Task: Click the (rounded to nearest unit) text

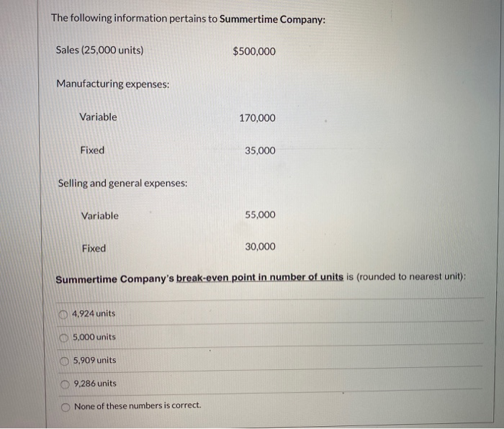Action: (x=411, y=278)
